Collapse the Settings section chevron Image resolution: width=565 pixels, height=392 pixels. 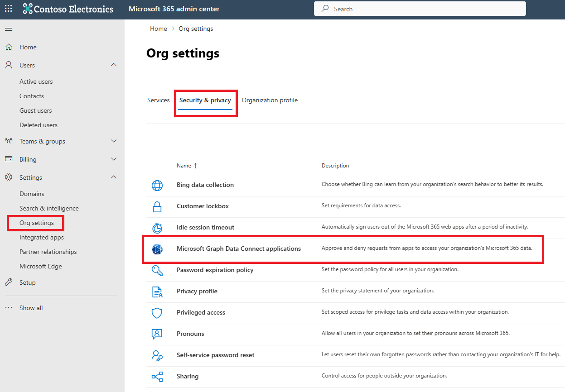click(114, 177)
